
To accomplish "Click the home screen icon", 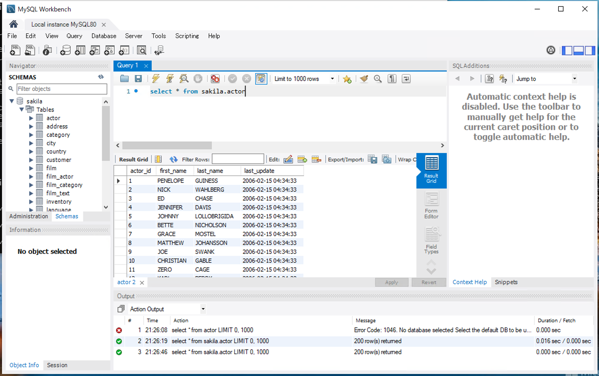I will point(13,24).
